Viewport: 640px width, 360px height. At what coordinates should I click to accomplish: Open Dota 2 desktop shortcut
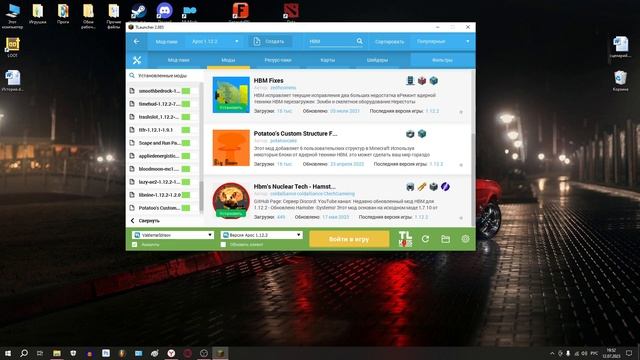click(291, 12)
